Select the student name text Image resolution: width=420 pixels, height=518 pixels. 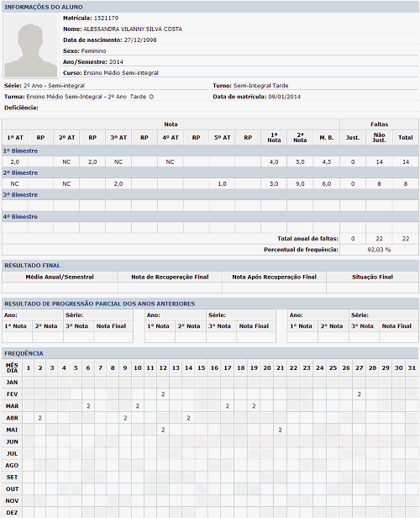click(x=133, y=29)
